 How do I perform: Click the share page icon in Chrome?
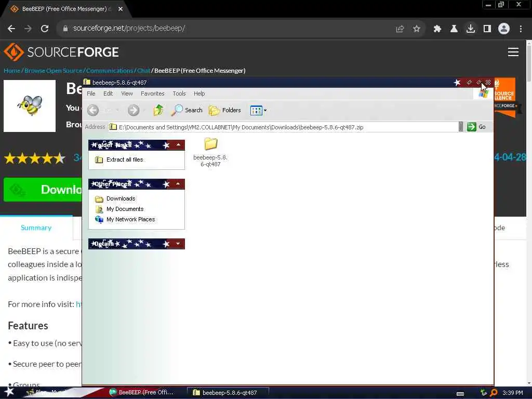[400, 29]
